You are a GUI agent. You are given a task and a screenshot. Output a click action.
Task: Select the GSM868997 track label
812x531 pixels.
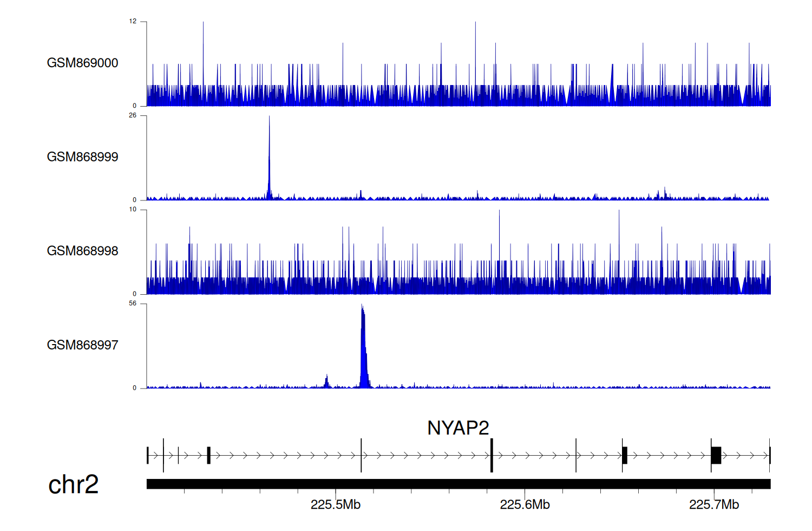tap(82, 345)
